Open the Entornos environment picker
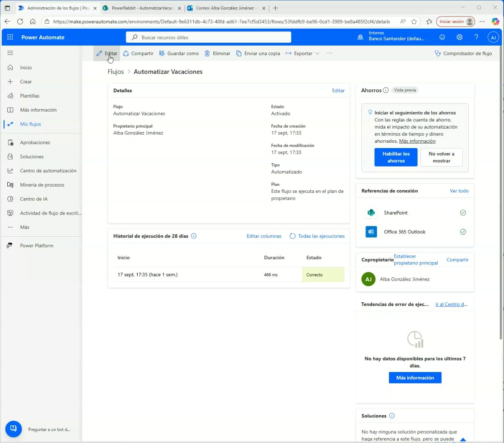 point(391,36)
